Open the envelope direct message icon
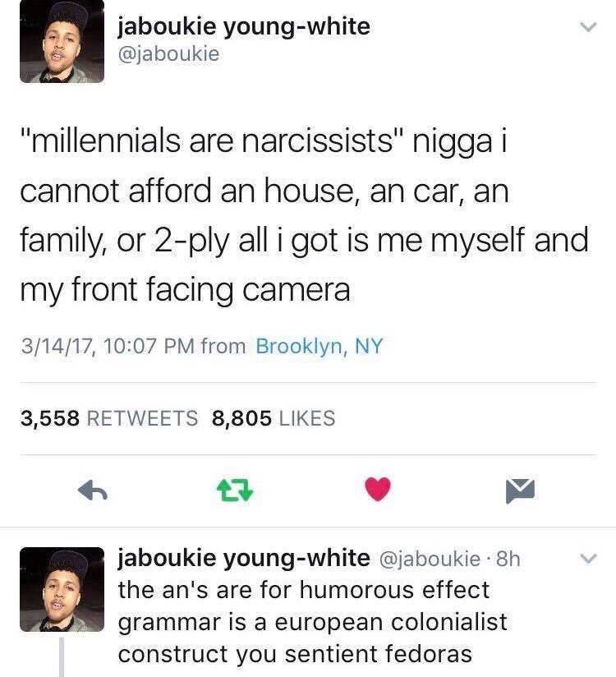Image resolution: width=616 pixels, height=677 pixels. pyautogui.click(x=520, y=491)
